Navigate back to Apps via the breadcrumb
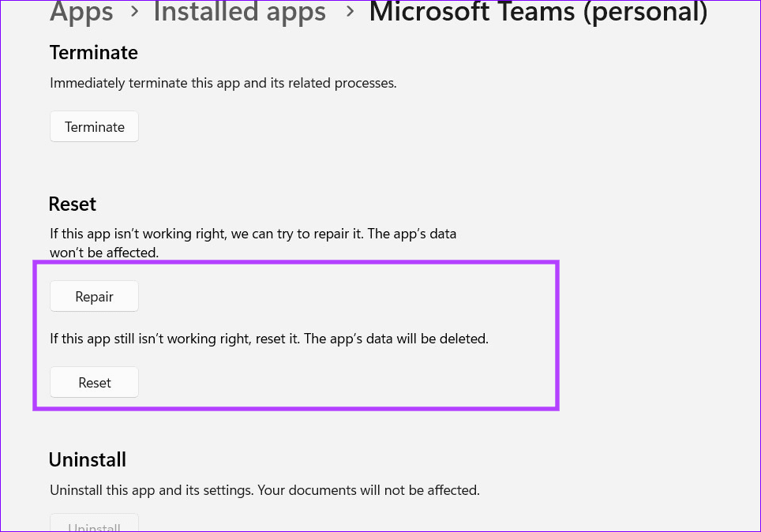The image size is (761, 532). [x=81, y=13]
